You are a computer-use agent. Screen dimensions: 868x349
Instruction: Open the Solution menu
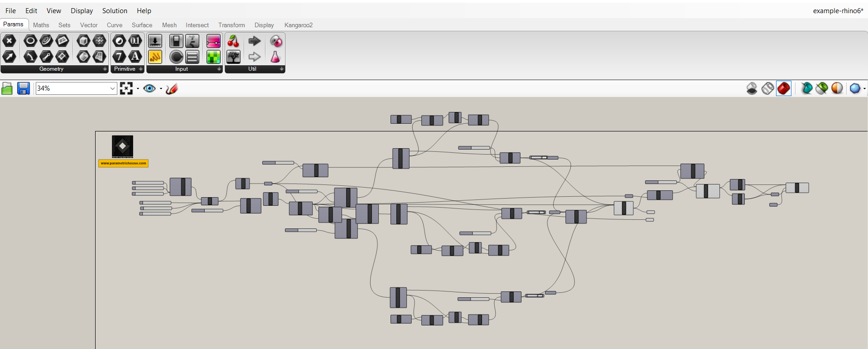coord(115,11)
